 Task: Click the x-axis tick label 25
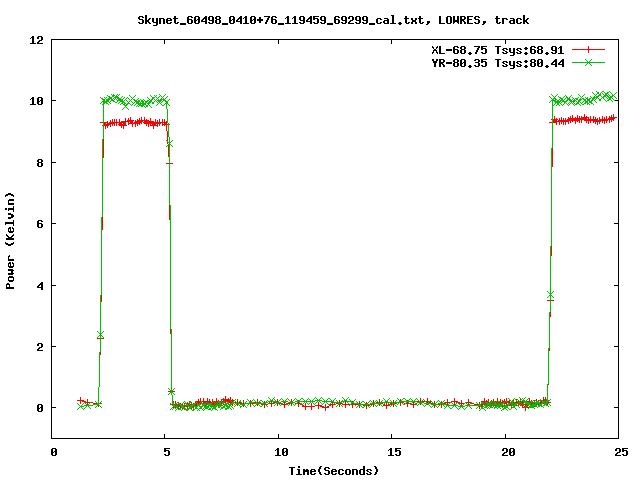coord(621,452)
